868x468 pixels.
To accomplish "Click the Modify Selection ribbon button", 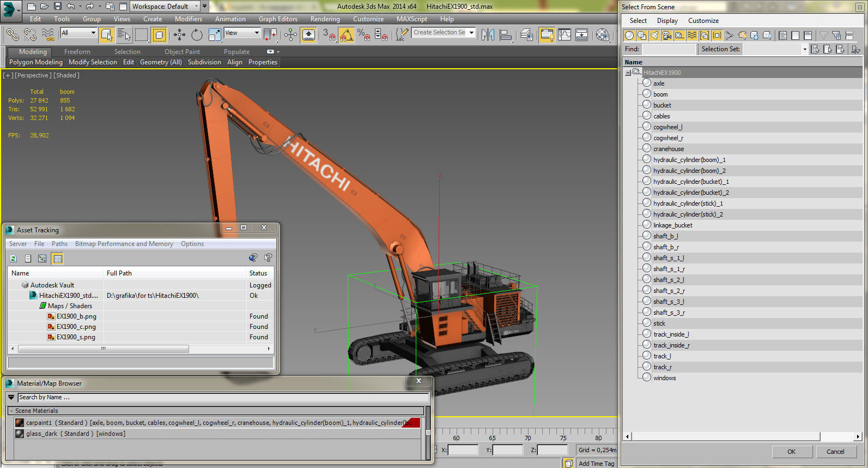I will [x=93, y=62].
